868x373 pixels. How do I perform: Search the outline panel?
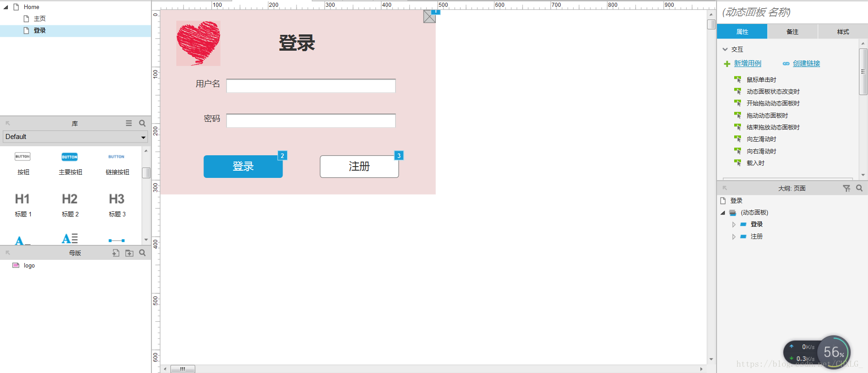[x=859, y=188]
